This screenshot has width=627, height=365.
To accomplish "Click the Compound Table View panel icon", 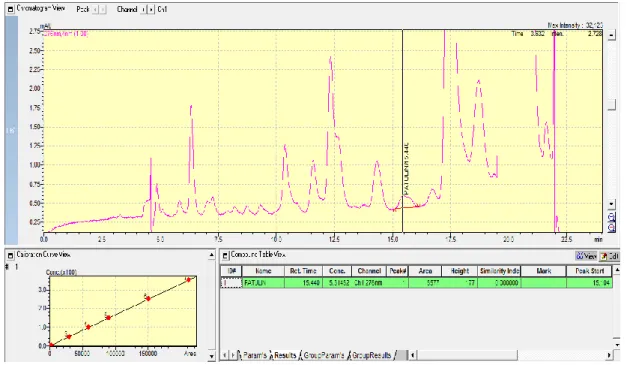I will 225,255.
